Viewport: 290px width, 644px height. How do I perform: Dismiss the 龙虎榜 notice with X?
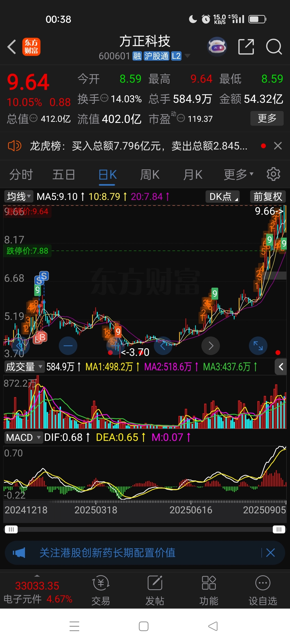pyautogui.click(x=278, y=146)
